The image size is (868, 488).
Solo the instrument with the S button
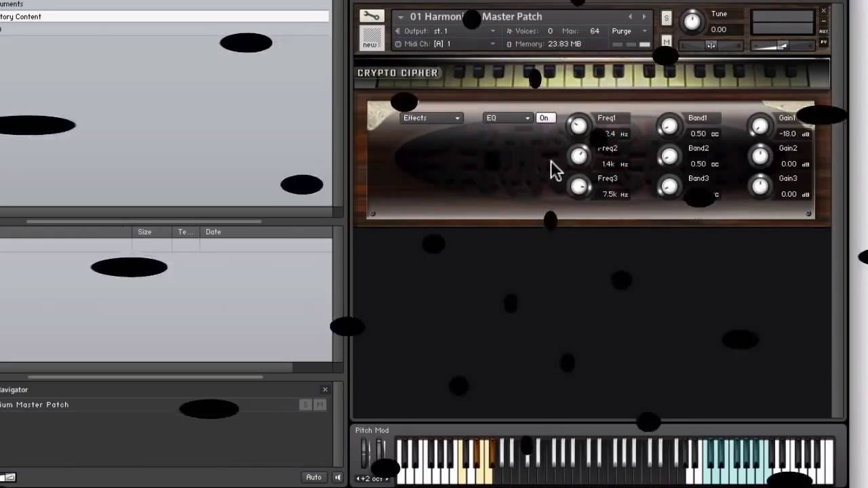[x=666, y=18]
